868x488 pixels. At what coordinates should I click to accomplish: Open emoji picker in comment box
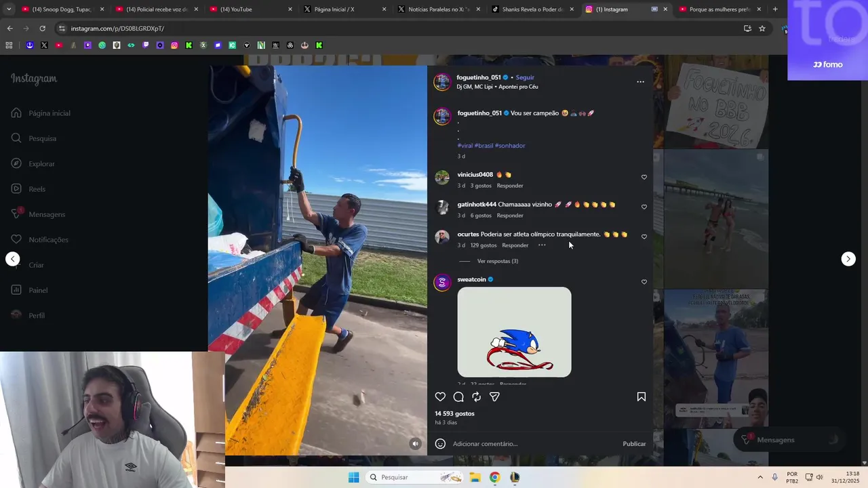(x=440, y=444)
